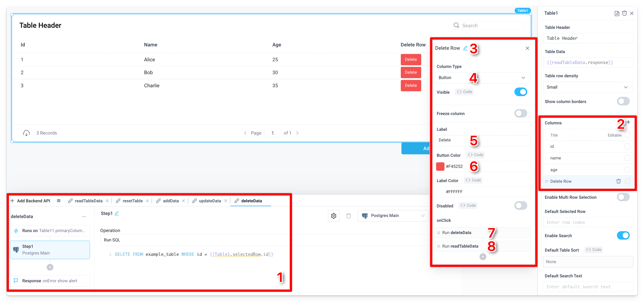The image size is (644, 302).
Task: Open the query settings gear icon
Action: tap(334, 215)
